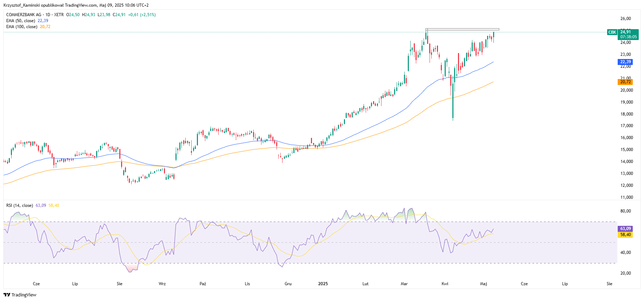Click the 2025 year label on time axis
The width and height of the screenshot is (644, 301).
point(323,284)
